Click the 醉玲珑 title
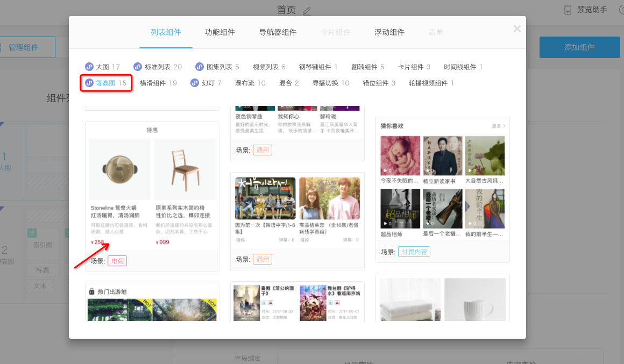 (x=328, y=117)
